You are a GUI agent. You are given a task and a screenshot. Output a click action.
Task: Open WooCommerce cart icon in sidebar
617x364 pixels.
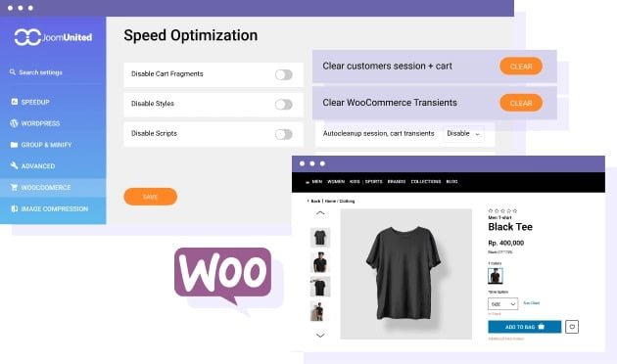point(14,188)
